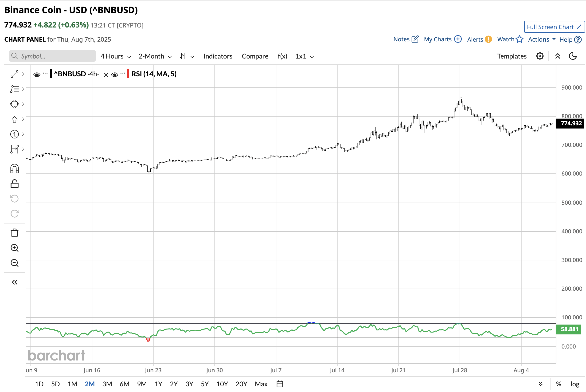Open the date range calendar picker
The width and height of the screenshot is (586, 392).
280,384
